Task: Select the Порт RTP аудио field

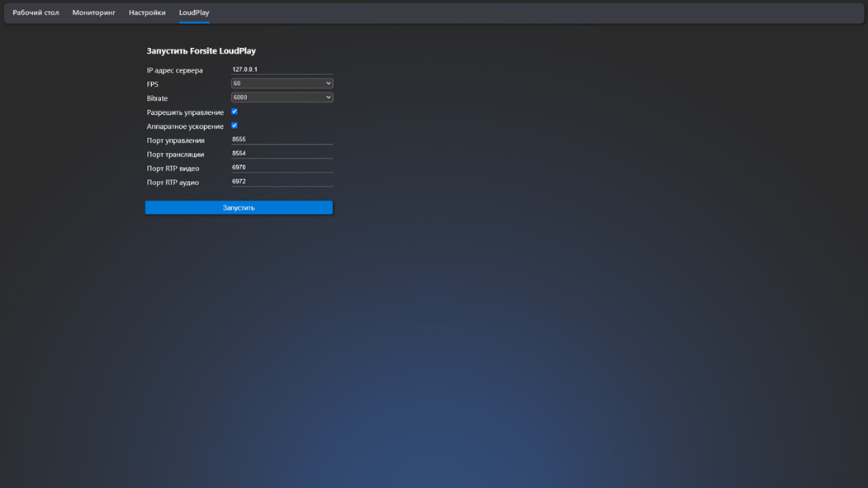Action: [282, 182]
